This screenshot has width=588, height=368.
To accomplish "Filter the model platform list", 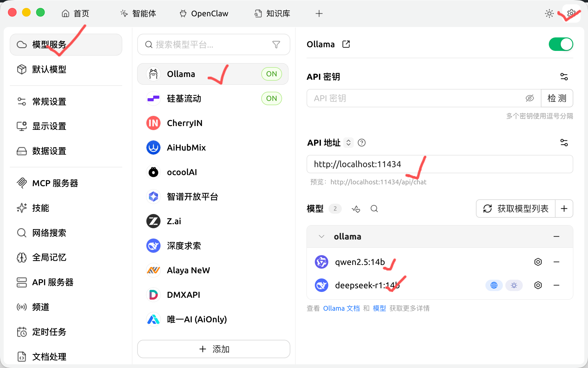I will coord(276,45).
